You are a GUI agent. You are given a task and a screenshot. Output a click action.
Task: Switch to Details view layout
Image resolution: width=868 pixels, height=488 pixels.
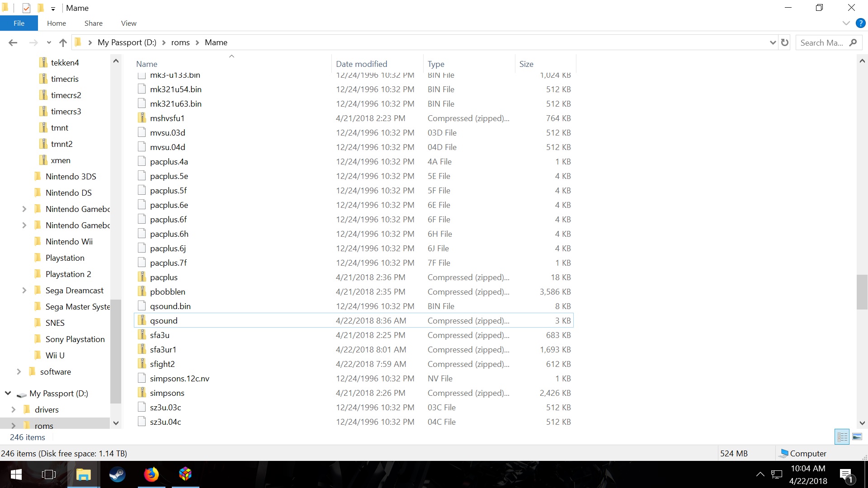coord(842,437)
